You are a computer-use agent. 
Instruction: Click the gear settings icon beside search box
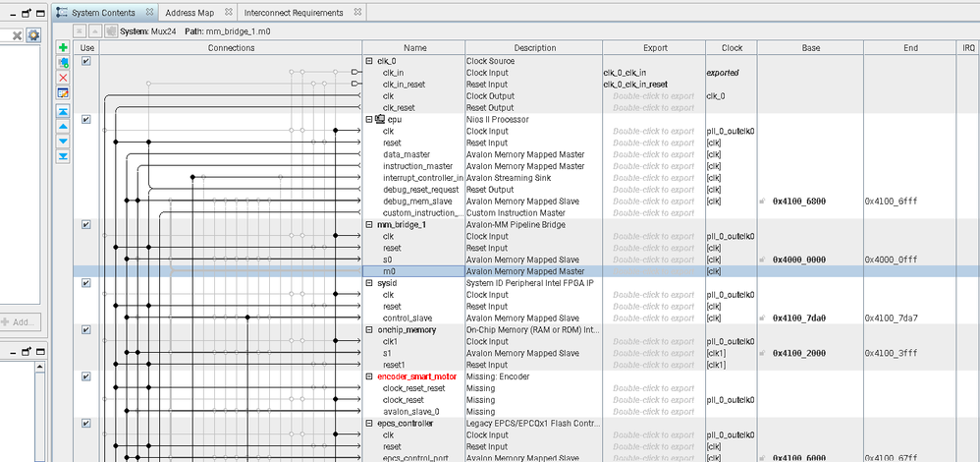pyautogui.click(x=33, y=35)
